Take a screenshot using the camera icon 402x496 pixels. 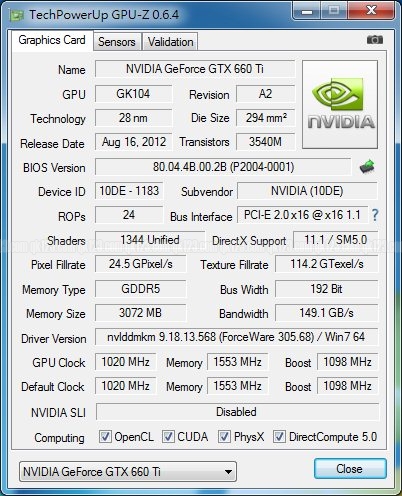click(x=375, y=40)
